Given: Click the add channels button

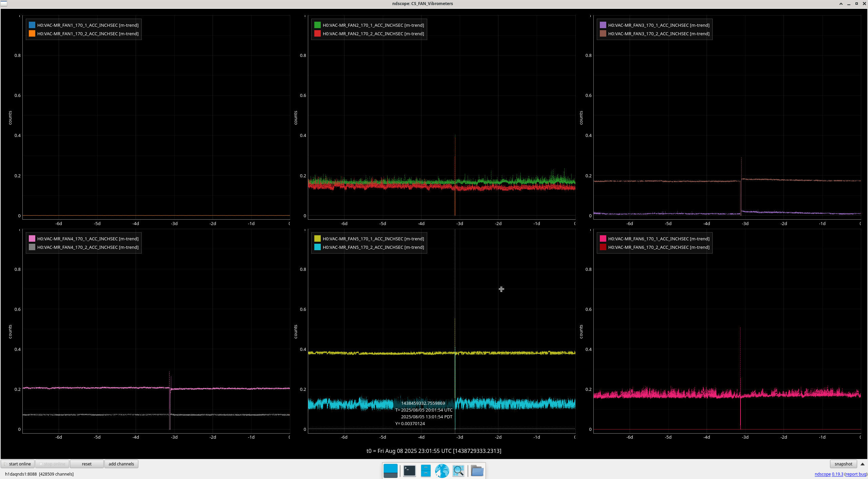Looking at the screenshot, I should click(x=121, y=464).
